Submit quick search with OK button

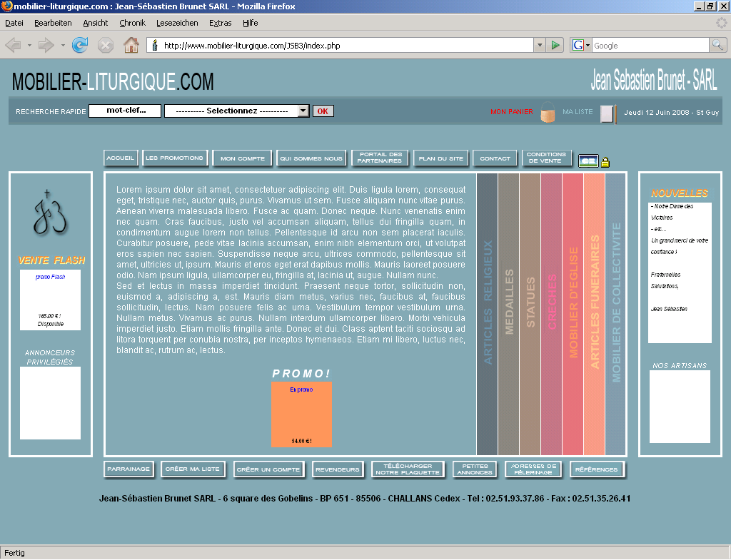[x=323, y=111]
